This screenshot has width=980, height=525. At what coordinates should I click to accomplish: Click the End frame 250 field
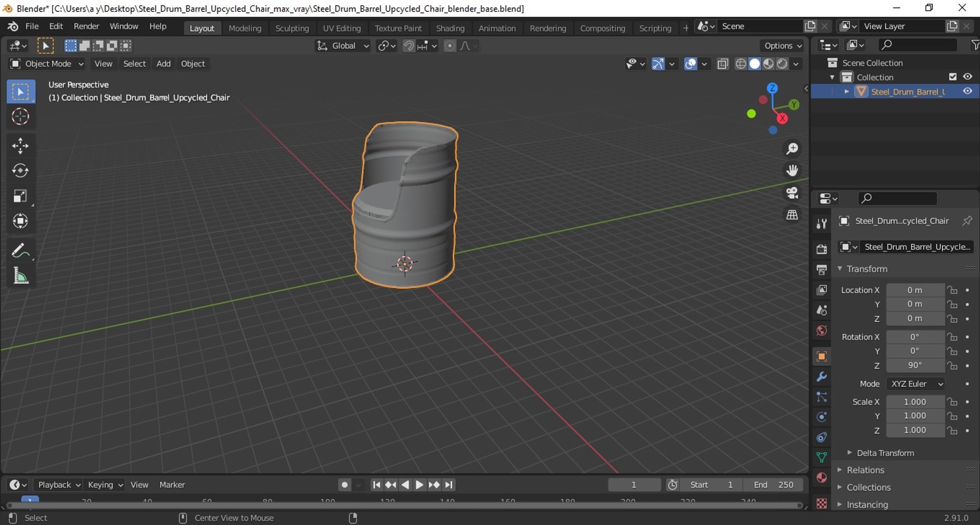[x=773, y=485]
